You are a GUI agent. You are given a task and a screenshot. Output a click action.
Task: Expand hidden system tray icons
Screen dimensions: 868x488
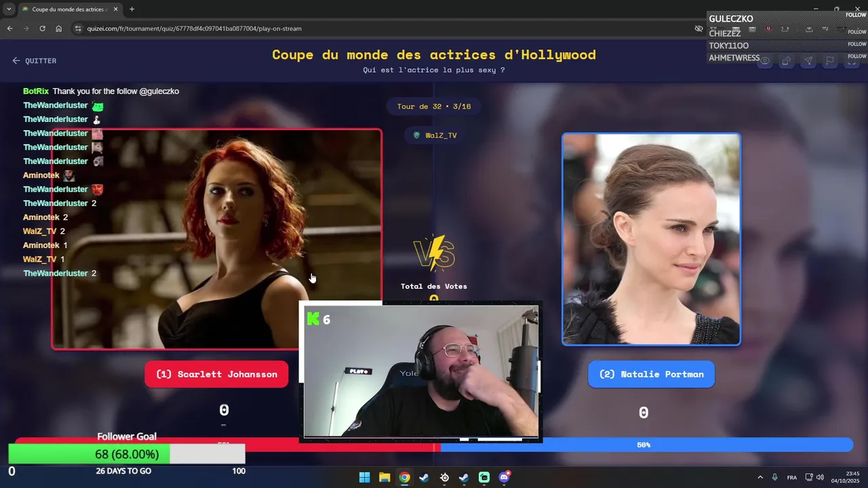coord(760,477)
